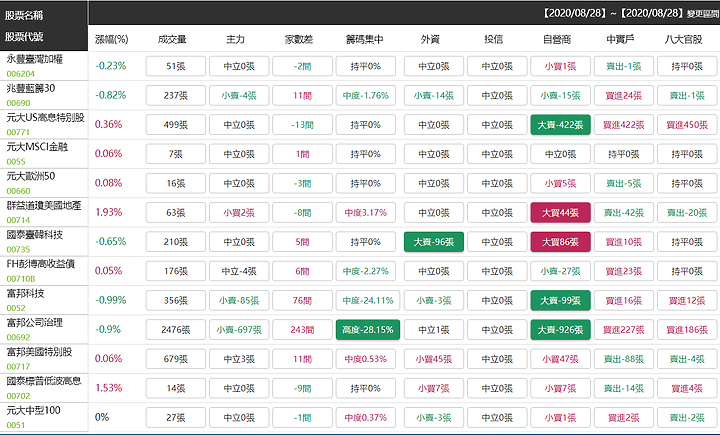Click 大買86張 cell for 國泰臺韓科技
This screenshot has height=435, width=720.
tap(560, 242)
